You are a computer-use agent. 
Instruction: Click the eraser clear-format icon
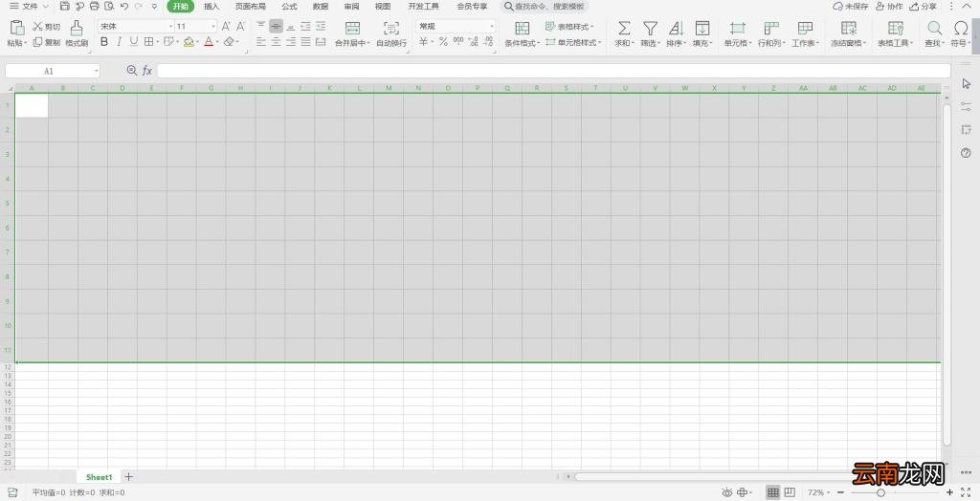tap(229, 42)
